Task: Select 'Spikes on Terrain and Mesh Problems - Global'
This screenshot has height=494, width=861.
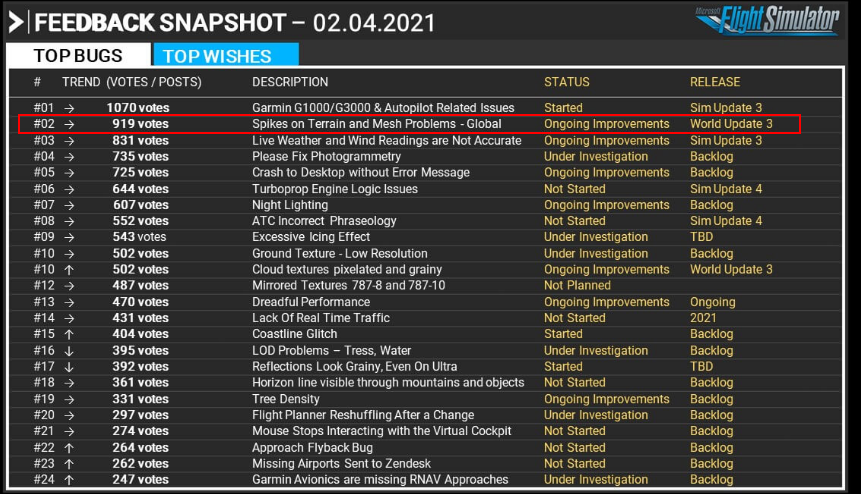Action: 377,124
